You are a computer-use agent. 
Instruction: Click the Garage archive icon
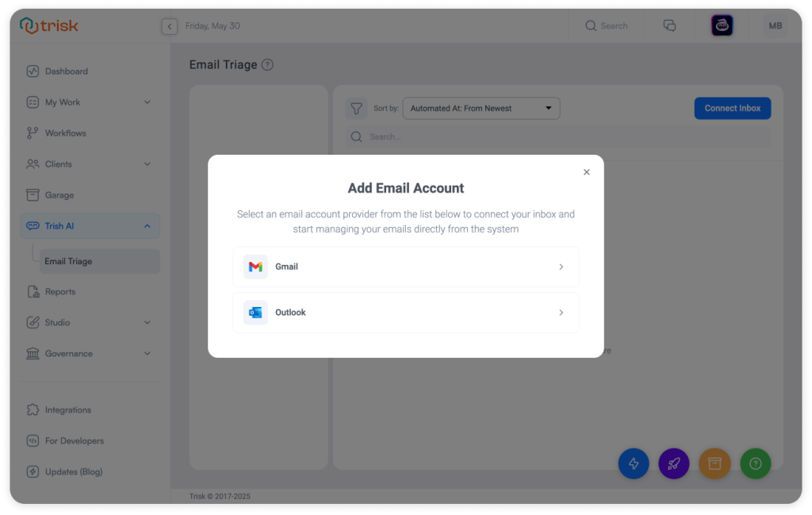(x=33, y=195)
